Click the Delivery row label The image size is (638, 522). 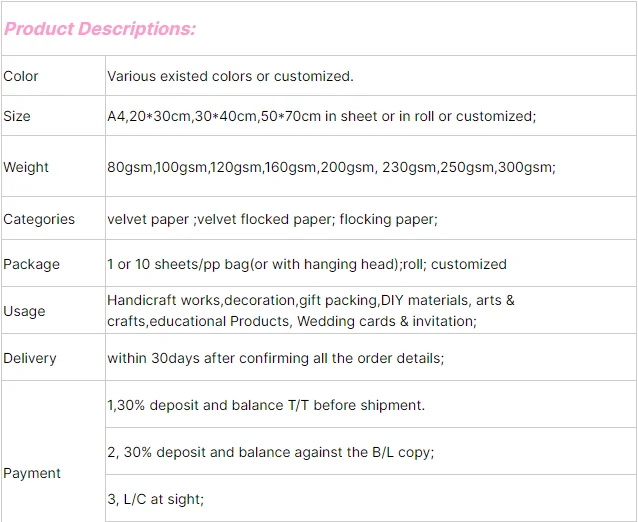30,358
